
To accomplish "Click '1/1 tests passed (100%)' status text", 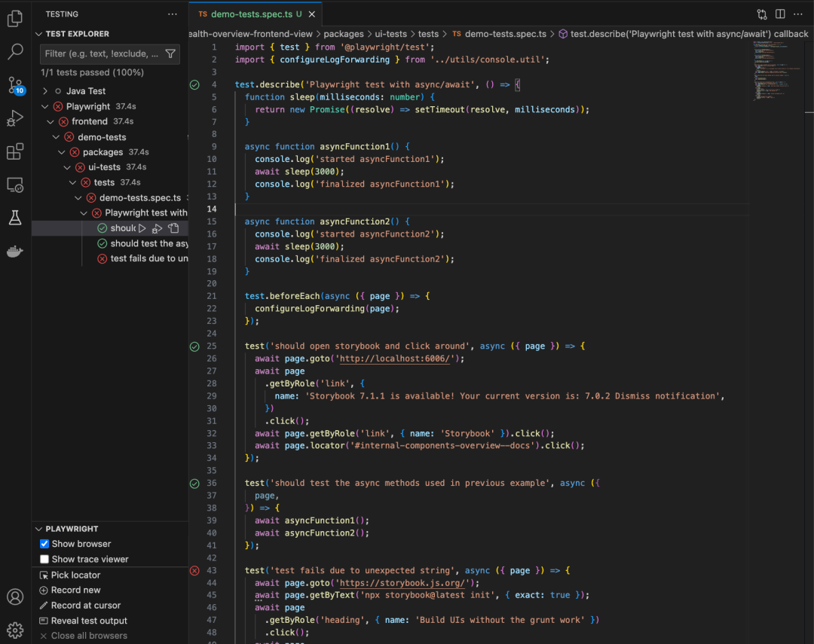I will pyautogui.click(x=93, y=72).
